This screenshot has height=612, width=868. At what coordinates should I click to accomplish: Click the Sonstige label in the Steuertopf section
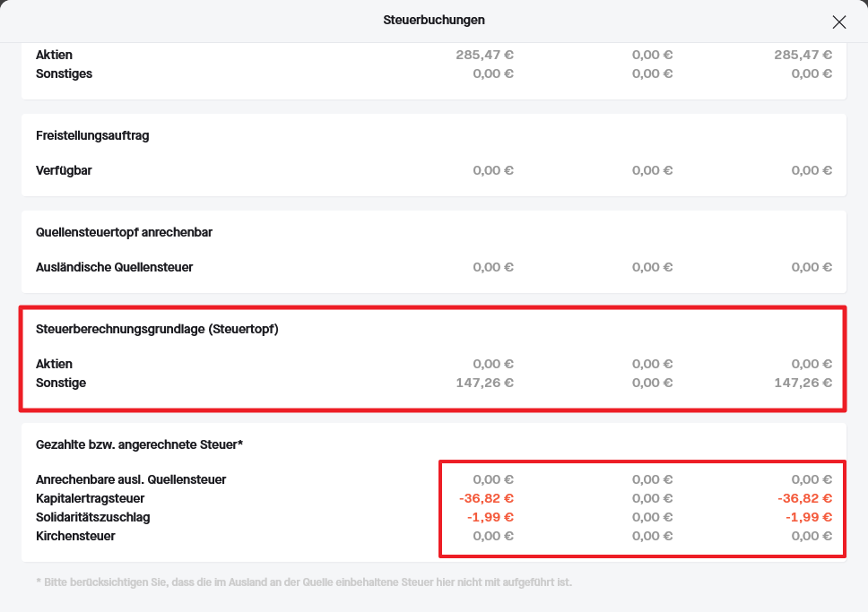point(61,384)
